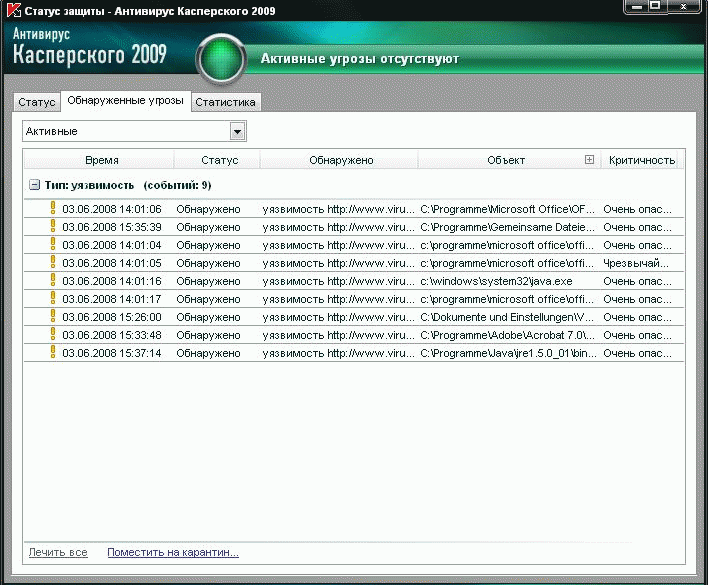Image resolution: width=708 pixels, height=585 pixels.
Task: Click the Активные combo box field
Action: pos(134,131)
